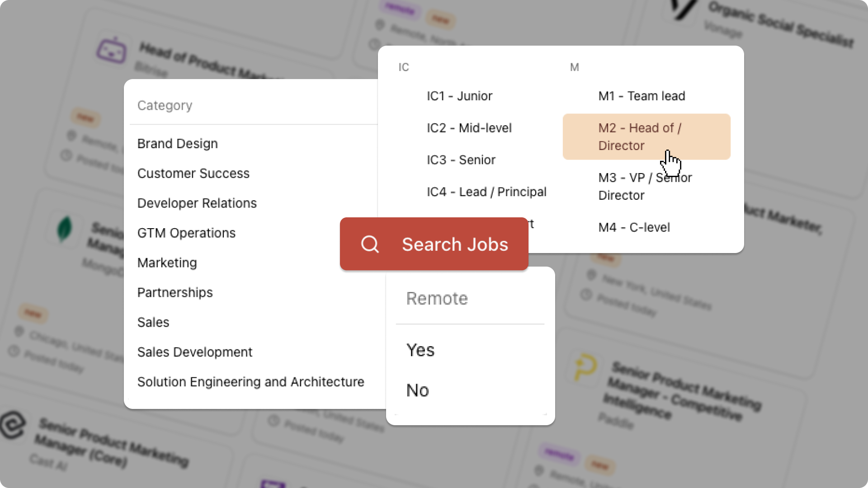
Task: Choose IC3 - Senior seniority level
Action: [x=461, y=160]
